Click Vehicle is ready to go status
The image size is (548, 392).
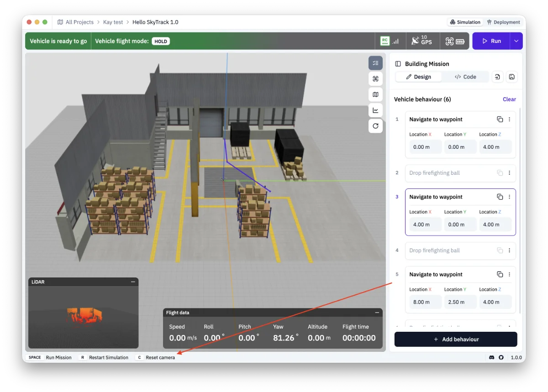58,41
